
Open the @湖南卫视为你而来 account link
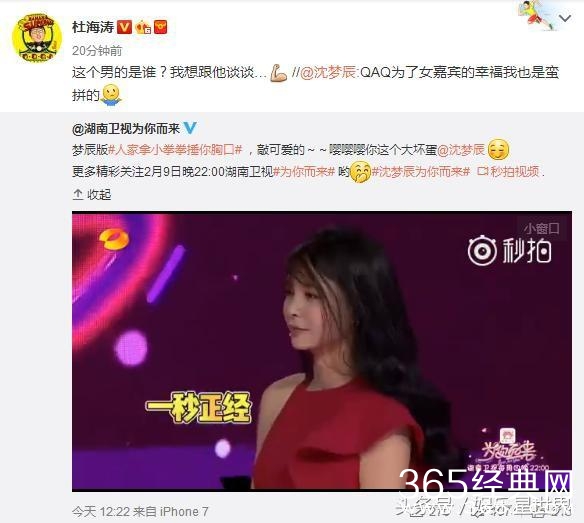click(126, 129)
